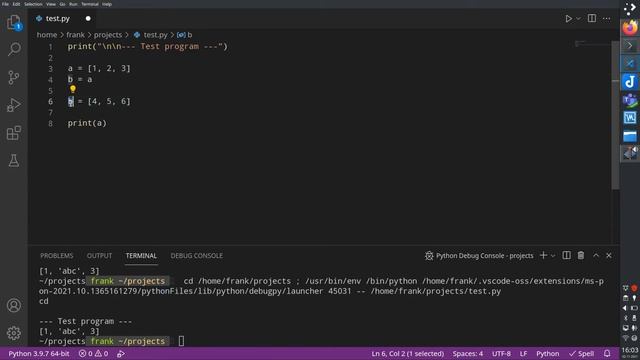Screen dimensions: 640x360
Task: Open the Selection menu
Action: click(x=33, y=4)
